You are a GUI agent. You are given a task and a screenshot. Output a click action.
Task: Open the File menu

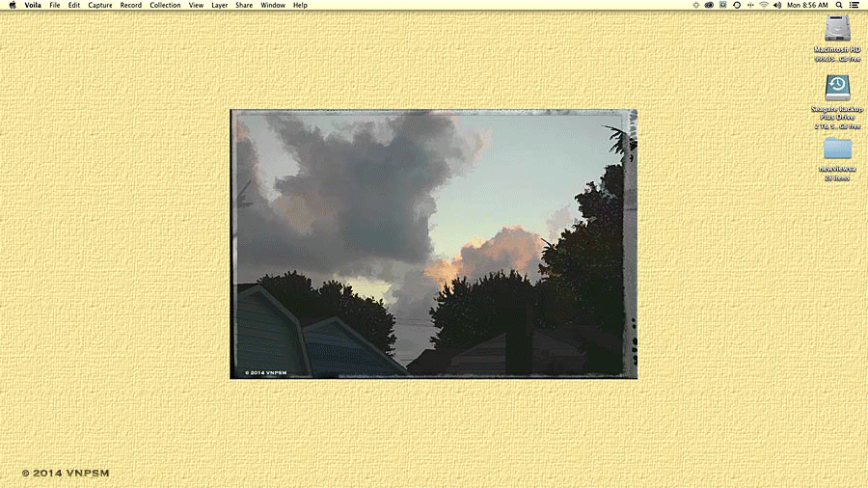(54, 5)
